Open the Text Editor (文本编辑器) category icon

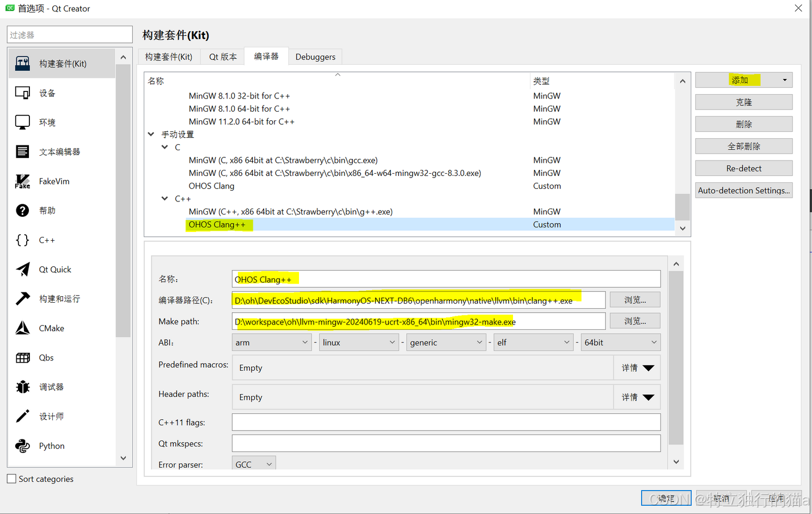click(x=22, y=151)
